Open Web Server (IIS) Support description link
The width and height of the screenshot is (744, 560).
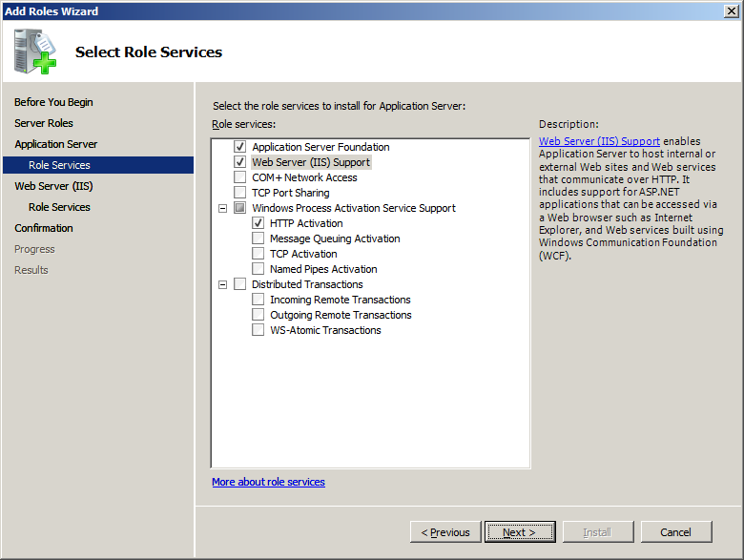click(599, 141)
